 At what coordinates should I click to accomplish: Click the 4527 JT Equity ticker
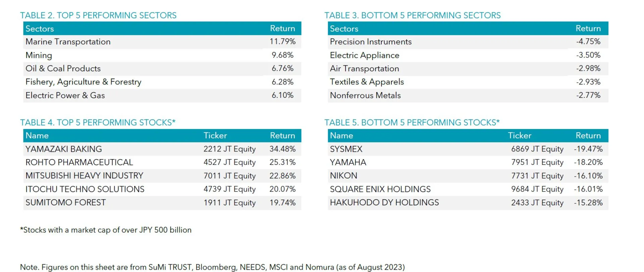click(229, 162)
